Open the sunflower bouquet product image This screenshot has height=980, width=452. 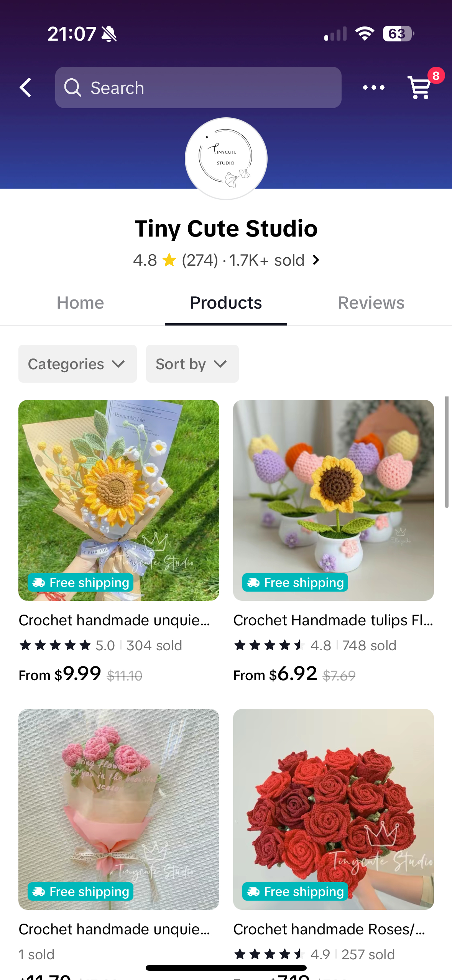119,487
